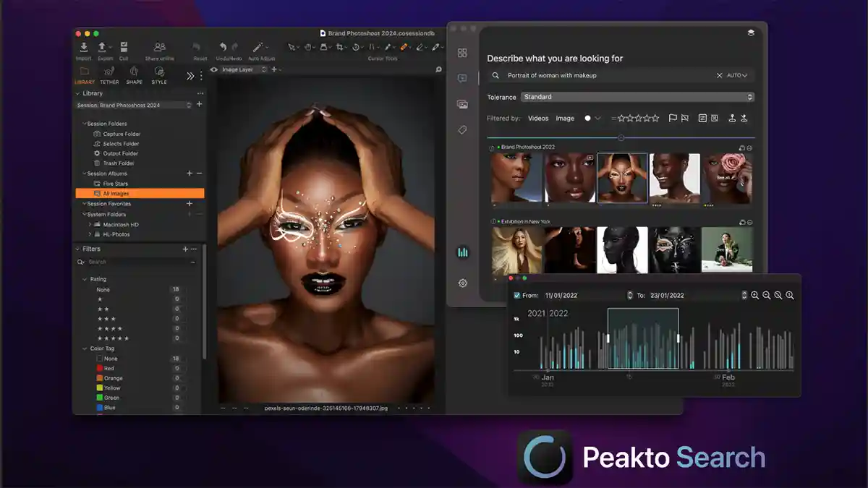
Task: Click the Reset adjustments icon
Action: tap(197, 48)
